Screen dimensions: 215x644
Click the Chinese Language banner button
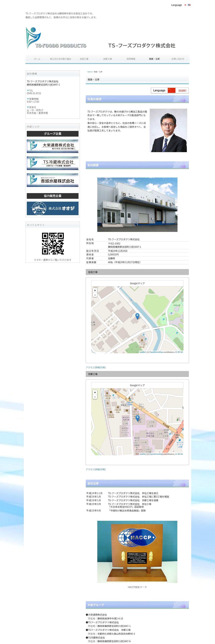(x=170, y=90)
